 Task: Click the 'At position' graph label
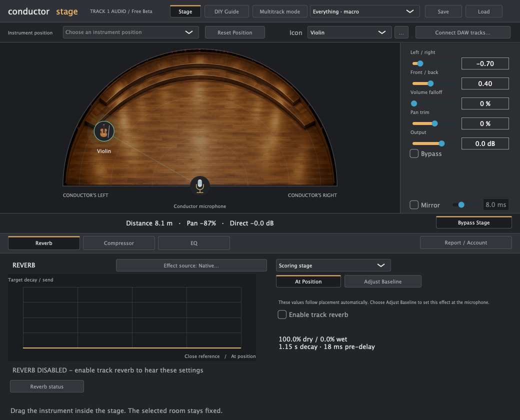click(243, 356)
